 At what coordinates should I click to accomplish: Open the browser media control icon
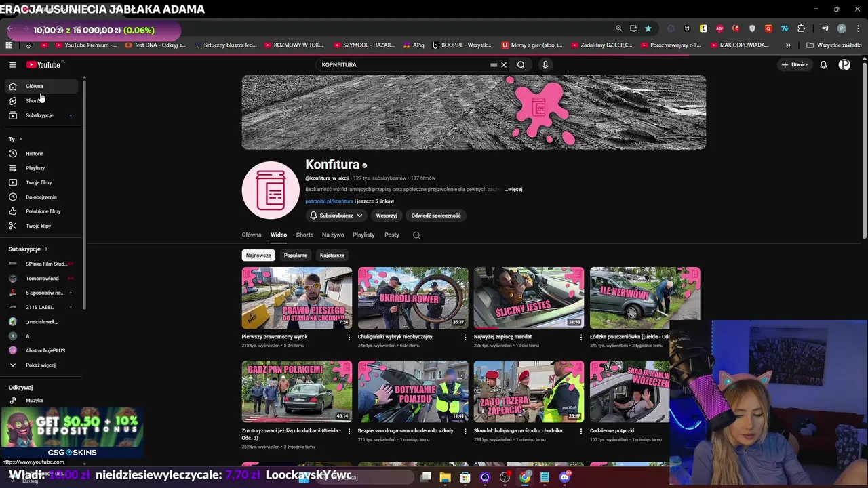(x=825, y=28)
